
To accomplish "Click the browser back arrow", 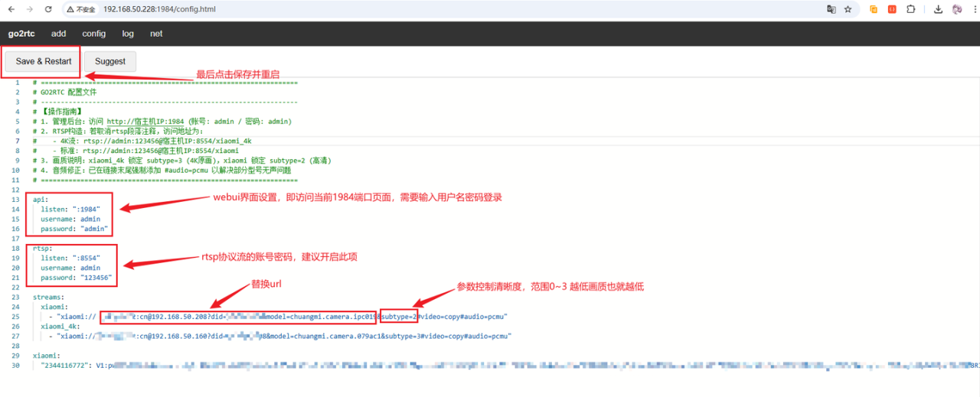I will [x=11, y=9].
